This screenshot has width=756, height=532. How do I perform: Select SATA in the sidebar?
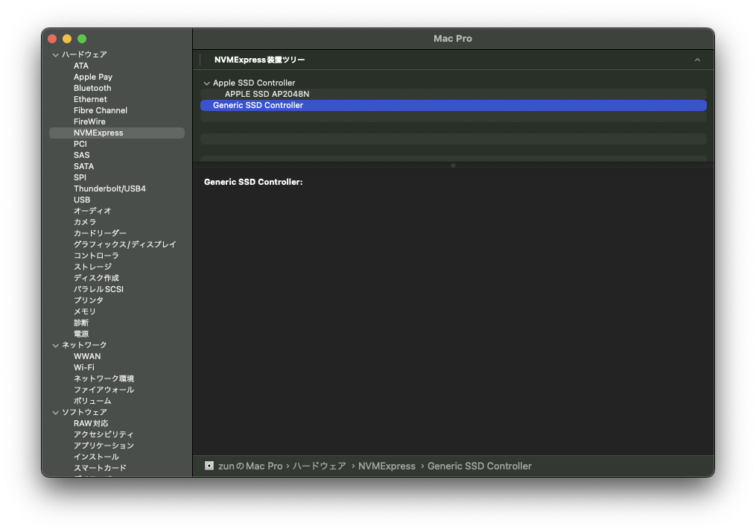pyautogui.click(x=83, y=166)
